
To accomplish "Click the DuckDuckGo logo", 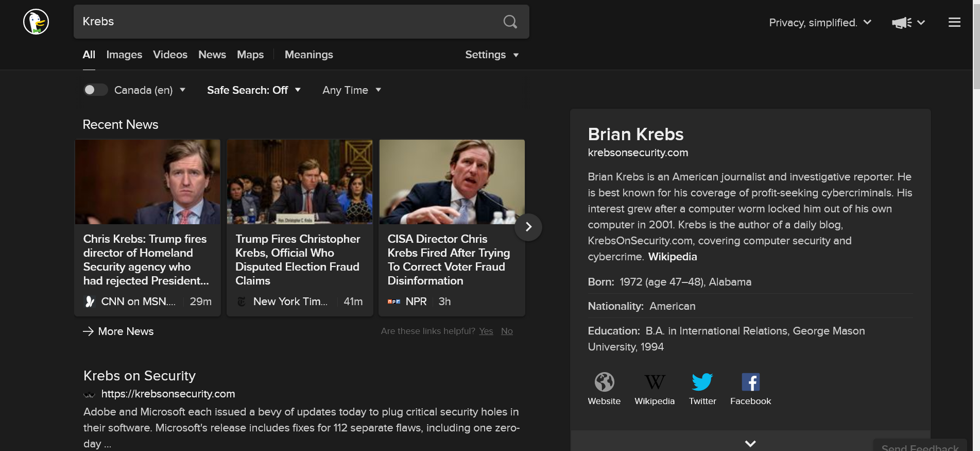I will coord(36,22).
